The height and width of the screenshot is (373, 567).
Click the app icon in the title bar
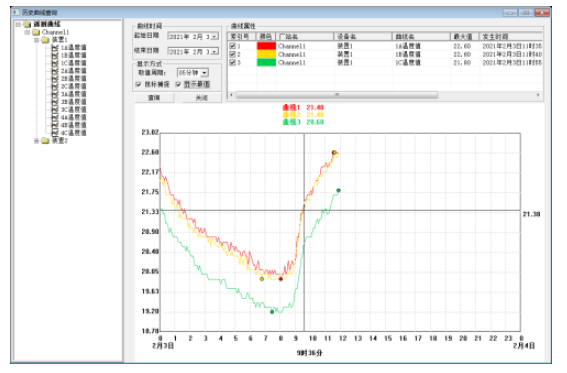tap(16, 12)
